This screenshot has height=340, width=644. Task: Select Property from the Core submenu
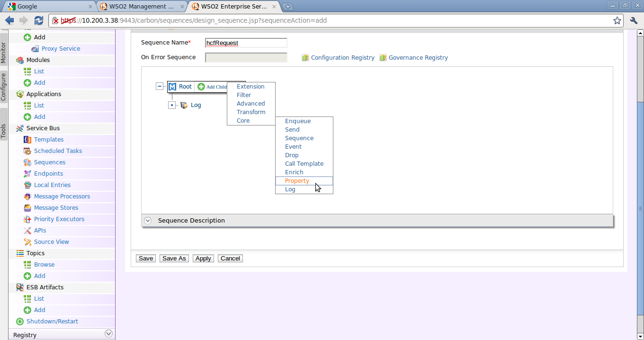pos(304,181)
